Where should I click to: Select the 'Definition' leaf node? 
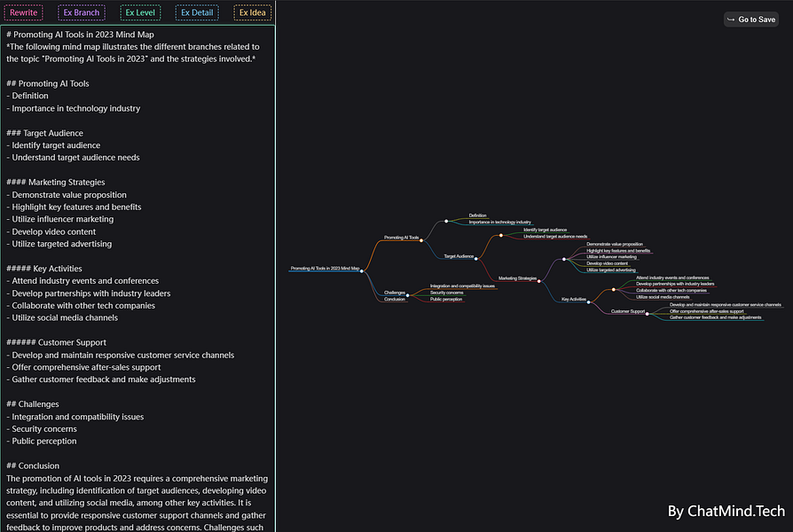476,215
